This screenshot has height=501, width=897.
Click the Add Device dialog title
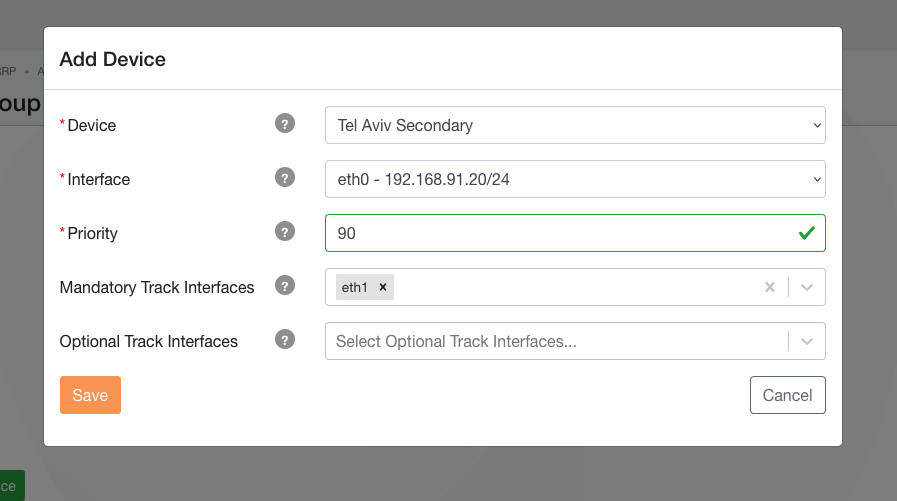pyautogui.click(x=113, y=59)
